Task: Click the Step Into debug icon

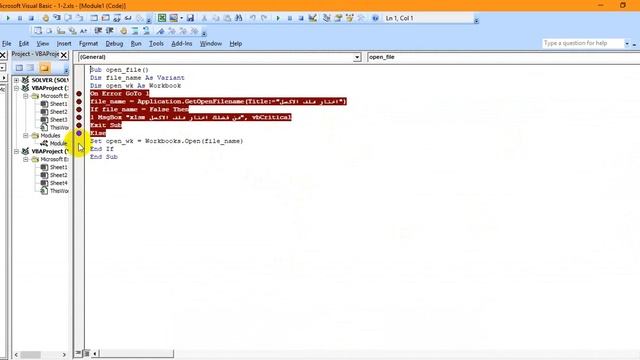Action: (x=57, y=18)
